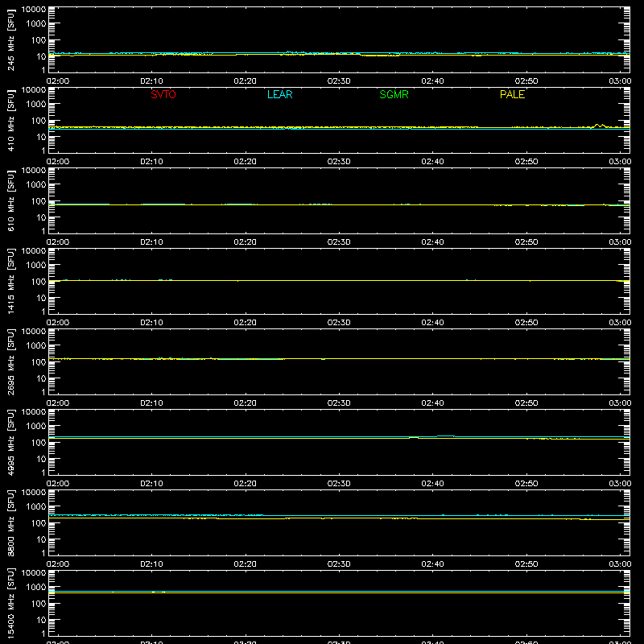Screen dimensions: 644x644
Task: Select the 245 MHz [SFU] axis title
Action: (11, 39)
